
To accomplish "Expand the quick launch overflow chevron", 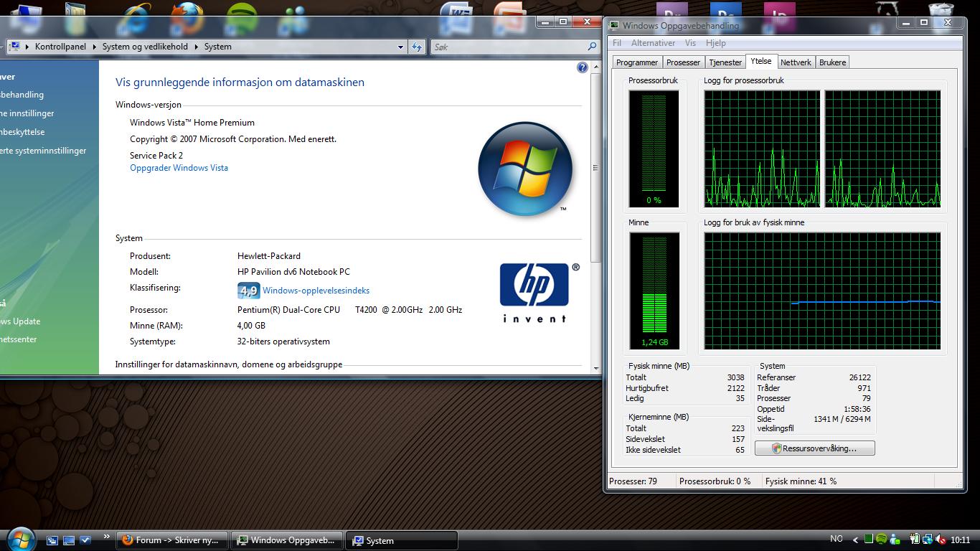I will click(x=106, y=536).
